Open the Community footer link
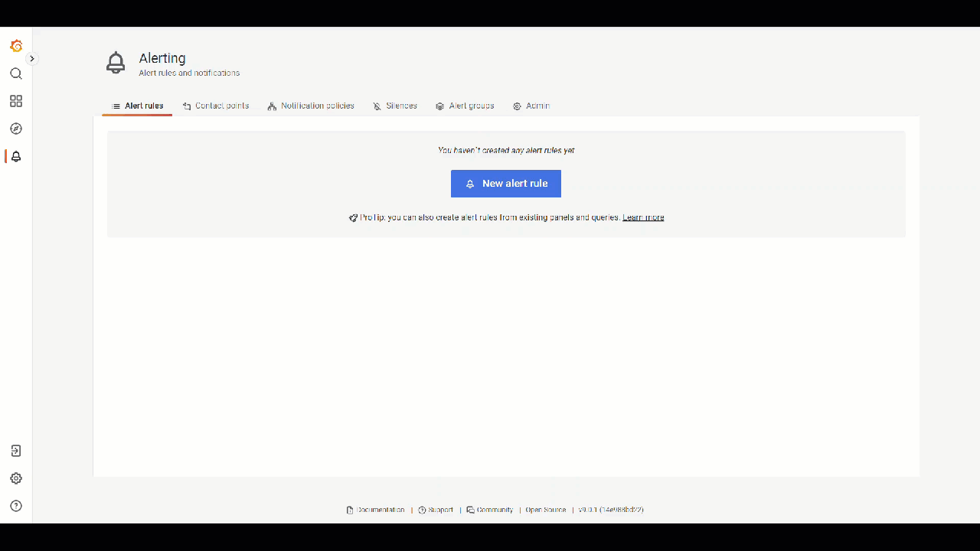Viewport: 980px width, 551px height. tap(490, 510)
